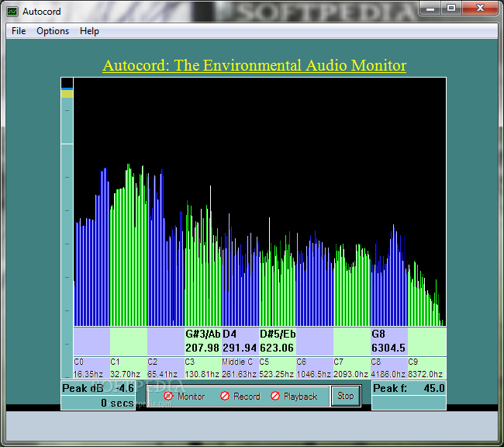
Task: Click the G#3/Ab 207.98 peak note cell
Action: [203, 341]
